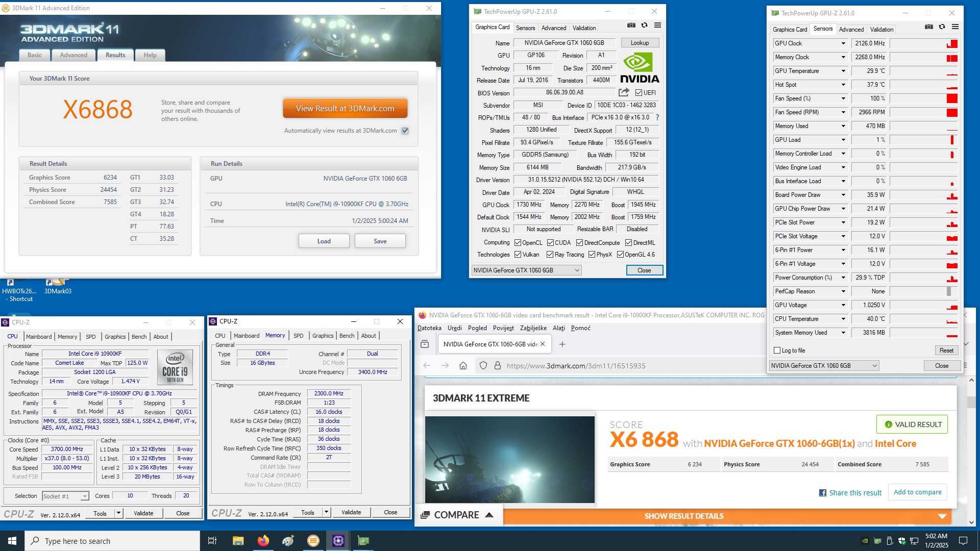Toggle the Vulkan checkbox
The image size is (980, 551).
tap(518, 255)
